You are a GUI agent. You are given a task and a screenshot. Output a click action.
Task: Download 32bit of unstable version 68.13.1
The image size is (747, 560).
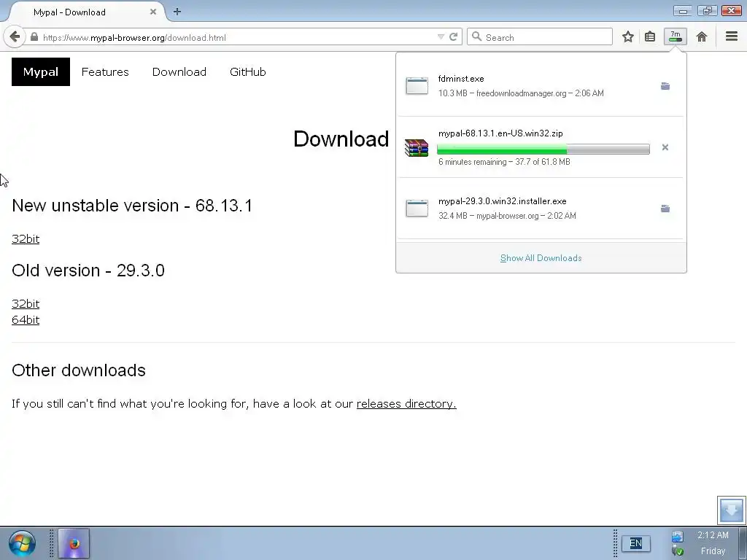click(26, 238)
